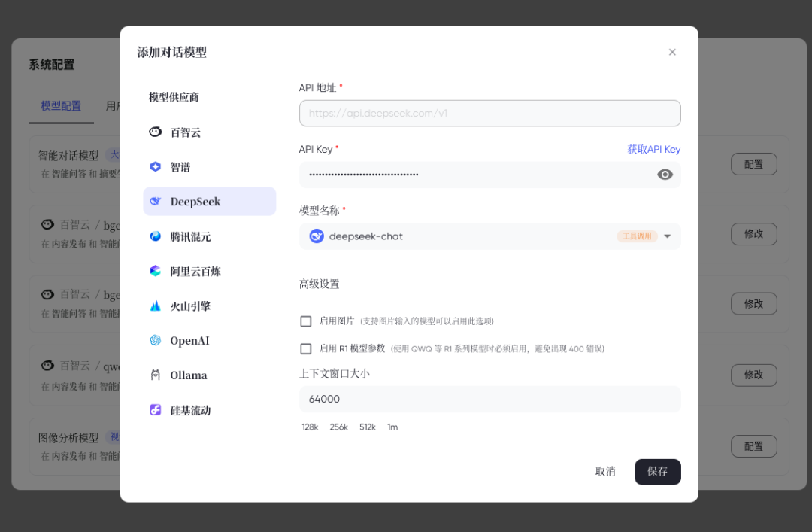Click the 智谱 provider icon
The image size is (812, 532).
pyautogui.click(x=156, y=166)
